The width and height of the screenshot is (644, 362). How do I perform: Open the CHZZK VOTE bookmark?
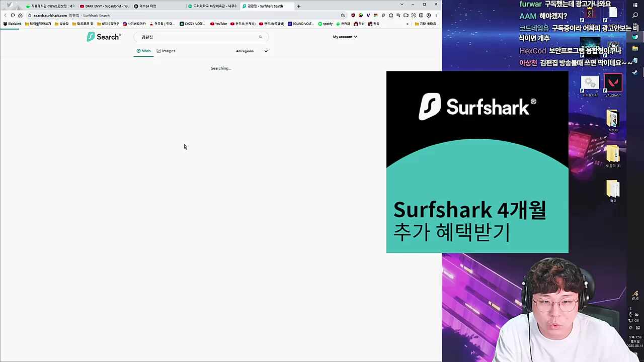coord(192,24)
